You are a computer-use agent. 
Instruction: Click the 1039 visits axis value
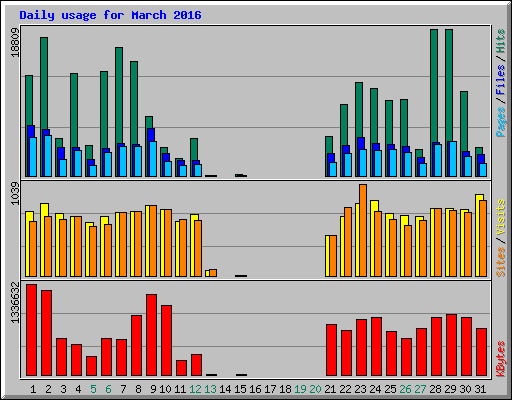pyautogui.click(x=15, y=193)
